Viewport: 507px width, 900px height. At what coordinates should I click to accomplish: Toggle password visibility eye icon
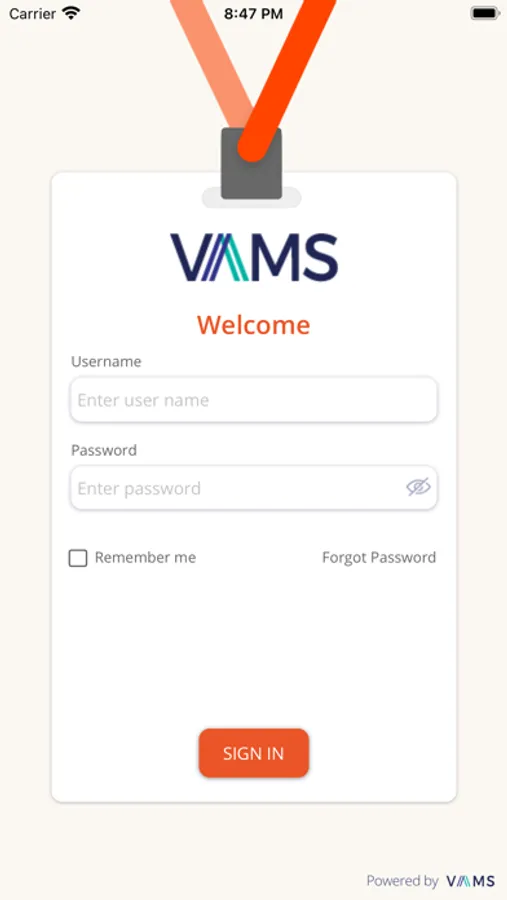coord(418,487)
